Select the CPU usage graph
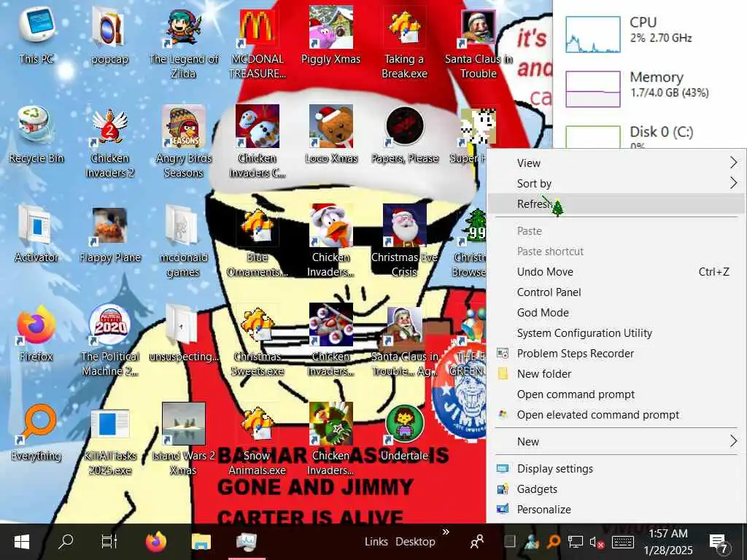 point(593,34)
